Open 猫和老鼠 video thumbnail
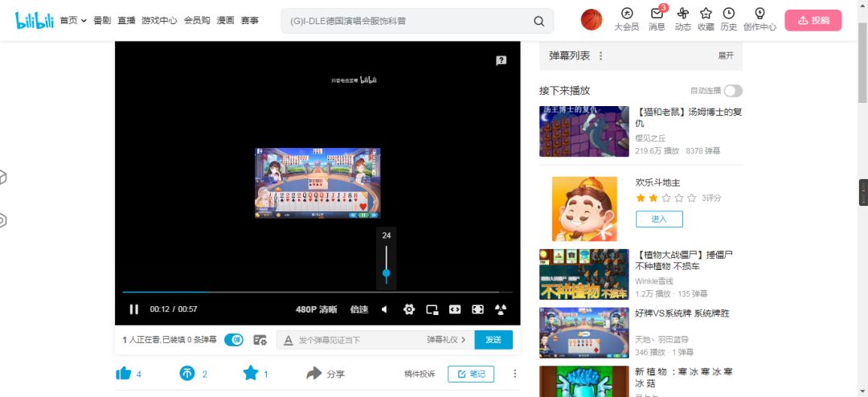868x397 pixels. pos(584,131)
